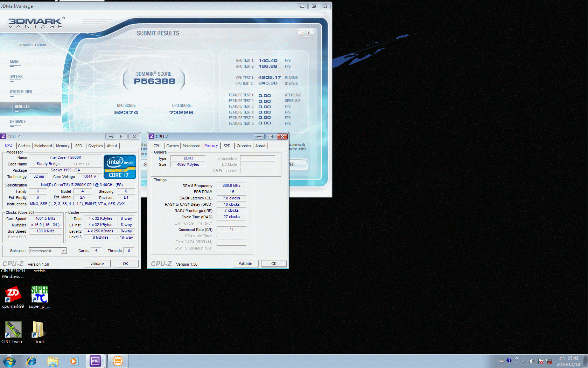Open UPGRADE in 3DMark sidebar
This screenshot has height=368, width=588.
point(18,122)
